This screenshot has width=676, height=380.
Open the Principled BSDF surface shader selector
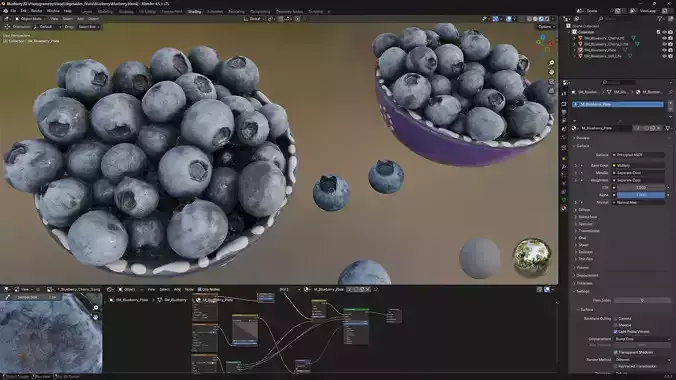(x=638, y=155)
